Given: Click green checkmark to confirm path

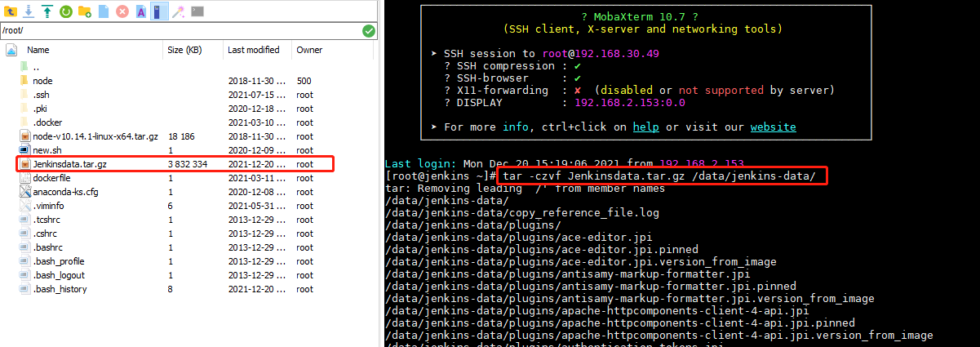Looking at the screenshot, I should tap(369, 31).
